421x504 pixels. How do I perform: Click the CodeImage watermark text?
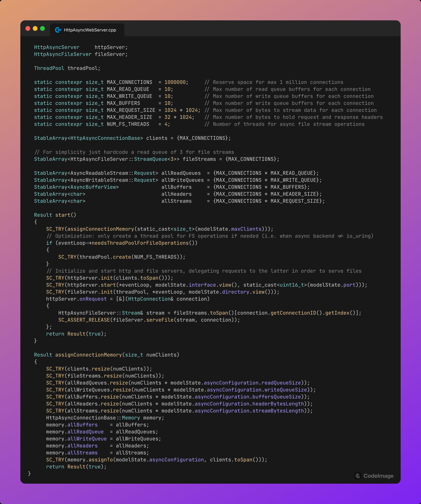click(378, 476)
